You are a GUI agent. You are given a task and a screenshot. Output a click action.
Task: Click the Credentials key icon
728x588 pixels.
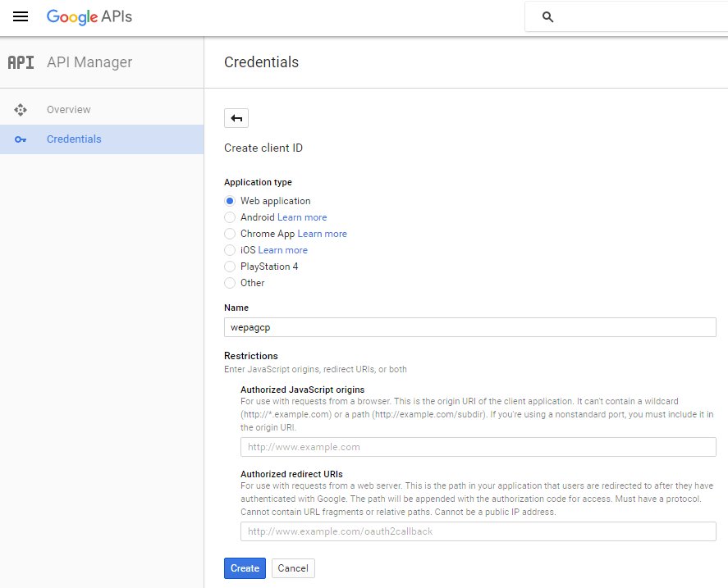[x=21, y=139]
